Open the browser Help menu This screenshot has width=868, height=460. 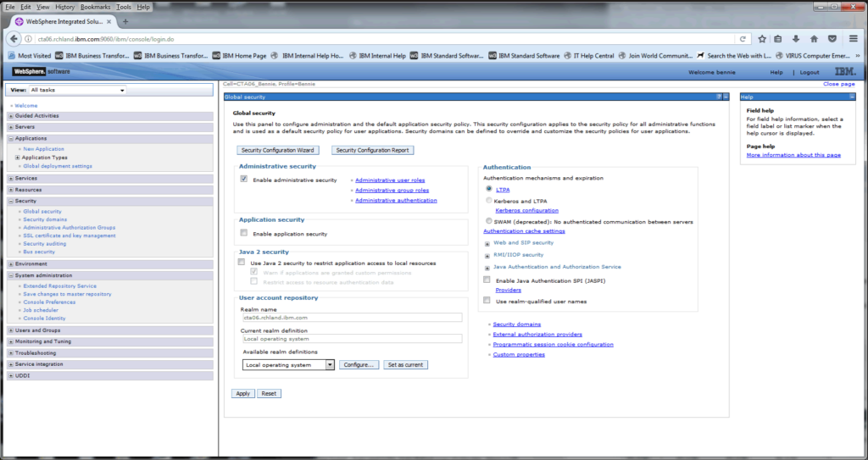[x=142, y=7]
